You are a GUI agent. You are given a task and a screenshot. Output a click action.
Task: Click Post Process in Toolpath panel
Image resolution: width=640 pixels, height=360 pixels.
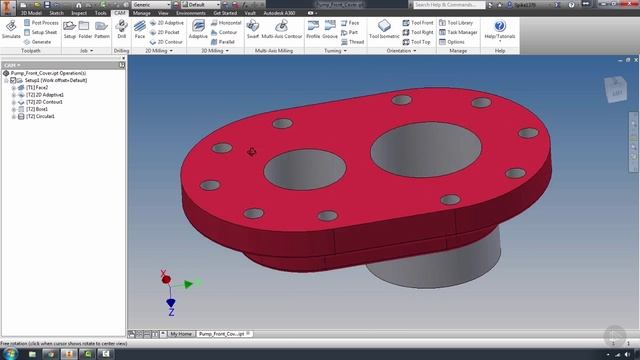pos(41,23)
